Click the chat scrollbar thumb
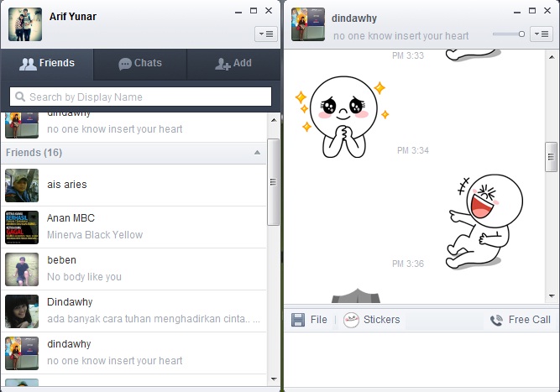Screen dimensions: 560x392 click(551, 157)
